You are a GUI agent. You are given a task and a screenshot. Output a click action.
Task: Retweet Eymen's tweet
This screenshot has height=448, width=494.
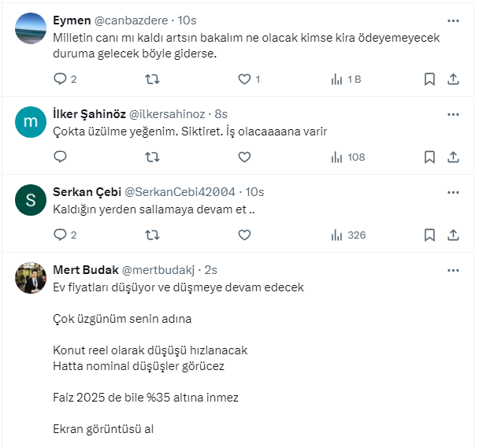tap(154, 79)
